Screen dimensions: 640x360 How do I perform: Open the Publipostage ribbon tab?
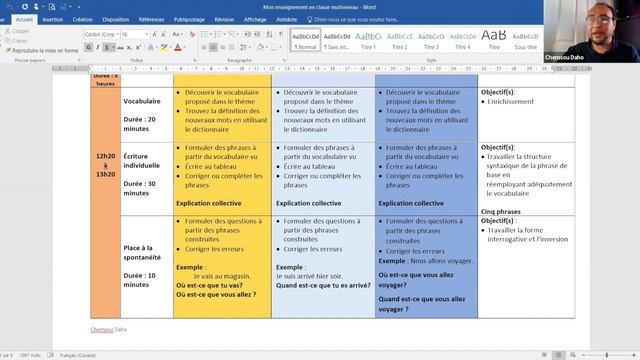coord(189,20)
